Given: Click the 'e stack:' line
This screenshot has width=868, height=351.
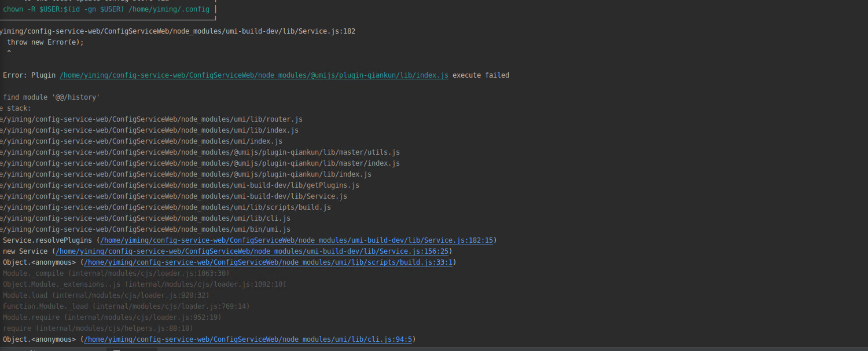Looking at the screenshot, I should click(x=16, y=108).
